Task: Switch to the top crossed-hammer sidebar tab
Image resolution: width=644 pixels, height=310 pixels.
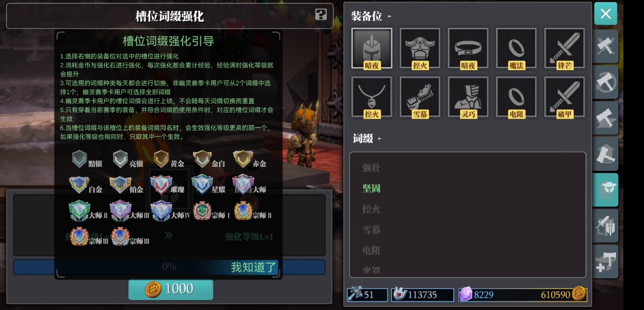Action: tap(606, 46)
